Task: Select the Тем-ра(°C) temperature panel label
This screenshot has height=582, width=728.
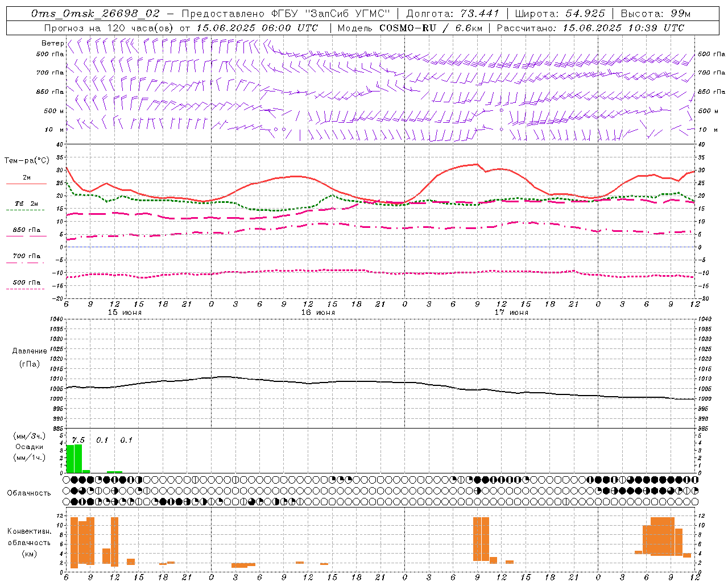Action: 27,161
